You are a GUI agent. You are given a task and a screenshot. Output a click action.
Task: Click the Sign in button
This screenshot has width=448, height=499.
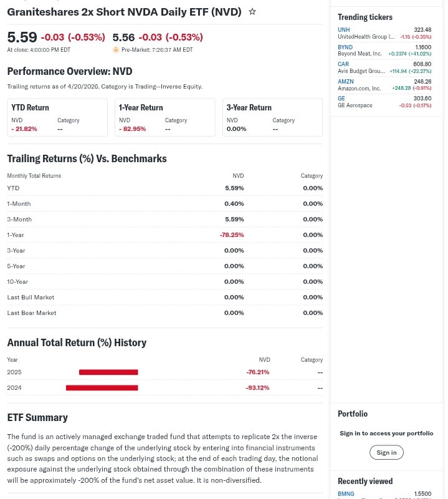(x=386, y=452)
